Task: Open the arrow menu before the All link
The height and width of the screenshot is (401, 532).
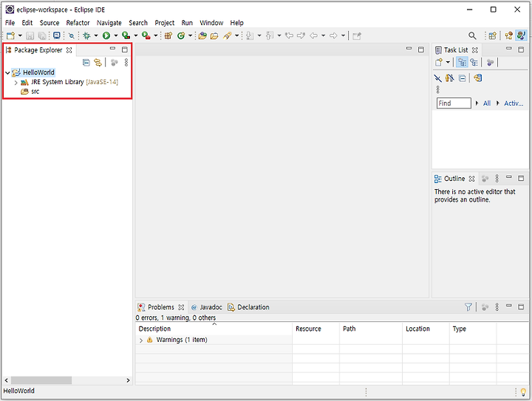Action: [x=477, y=103]
